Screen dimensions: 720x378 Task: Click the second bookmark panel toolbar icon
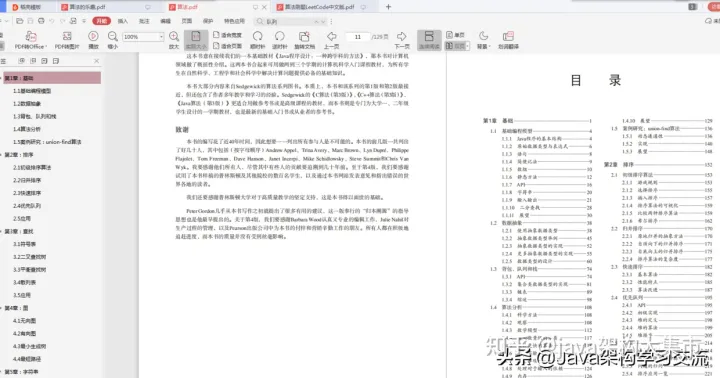[x=33, y=61]
